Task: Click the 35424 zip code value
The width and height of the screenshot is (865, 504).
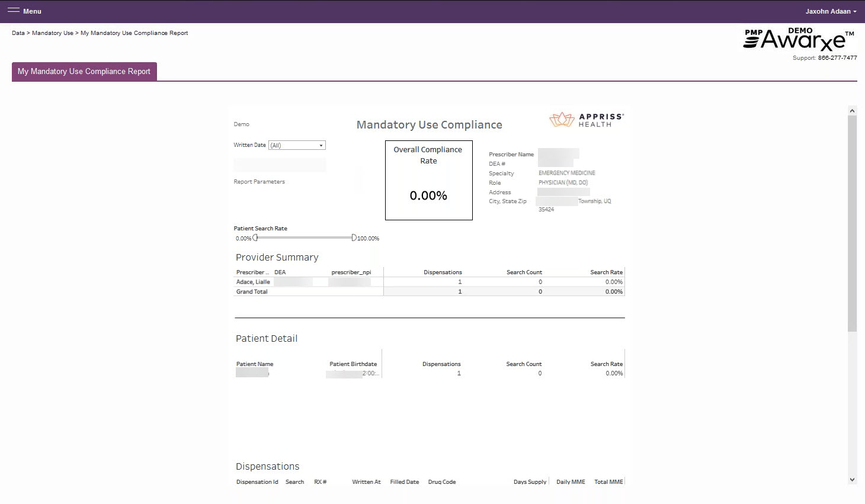Action: point(546,210)
